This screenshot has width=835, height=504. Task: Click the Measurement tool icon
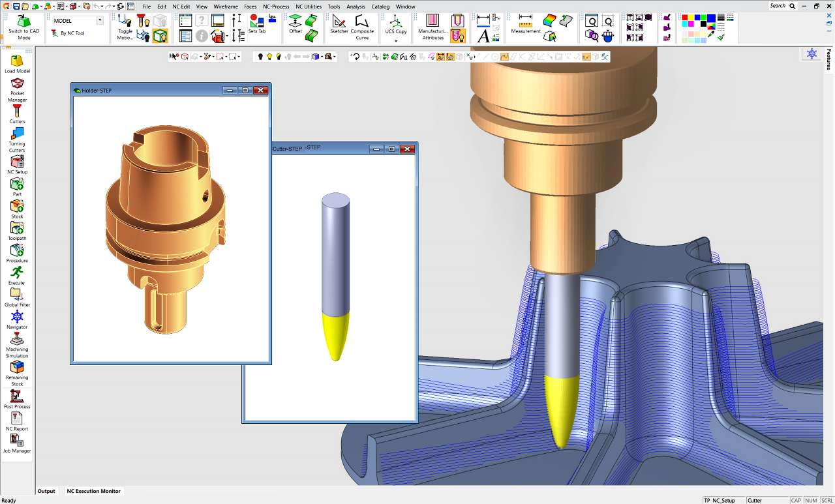click(525, 24)
